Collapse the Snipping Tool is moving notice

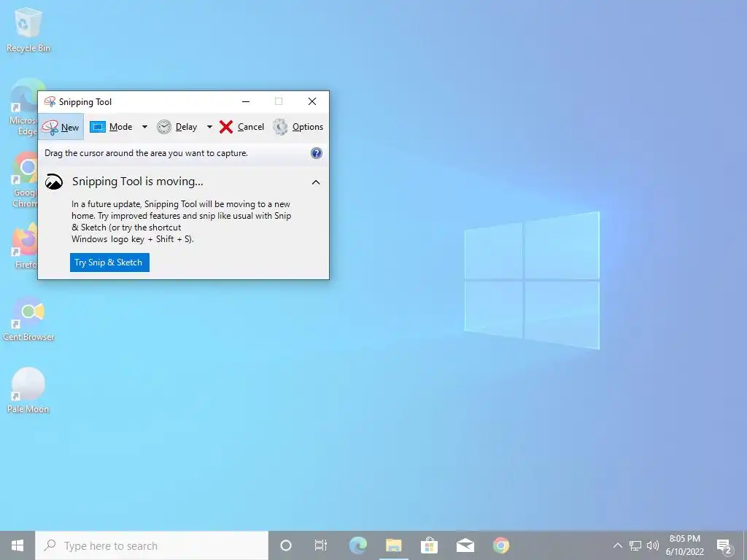tap(316, 182)
